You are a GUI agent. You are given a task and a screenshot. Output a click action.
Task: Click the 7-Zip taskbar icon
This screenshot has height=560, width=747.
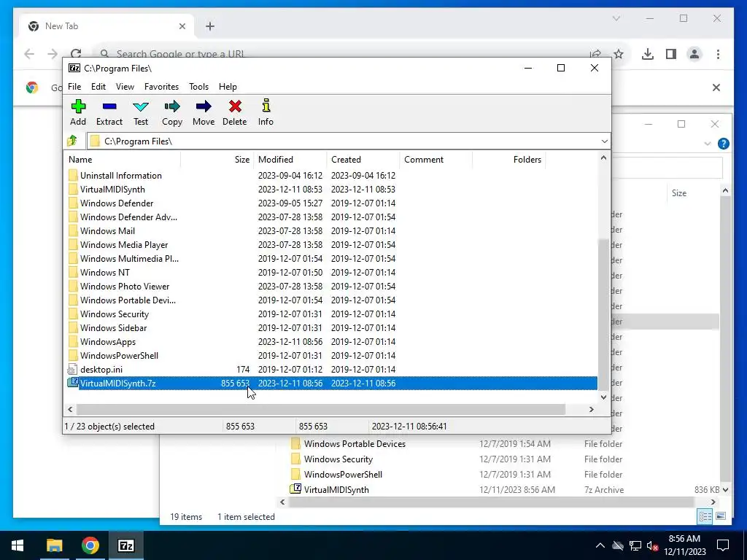(x=125, y=545)
